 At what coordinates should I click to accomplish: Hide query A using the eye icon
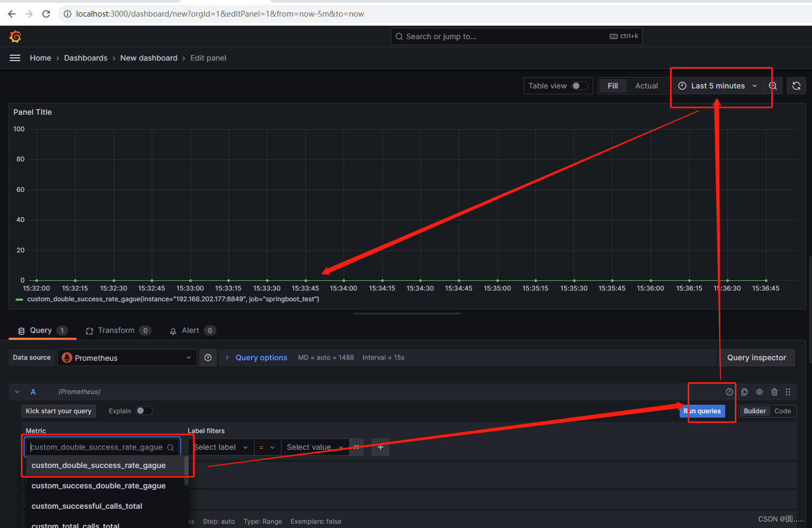tap(759, 392)
